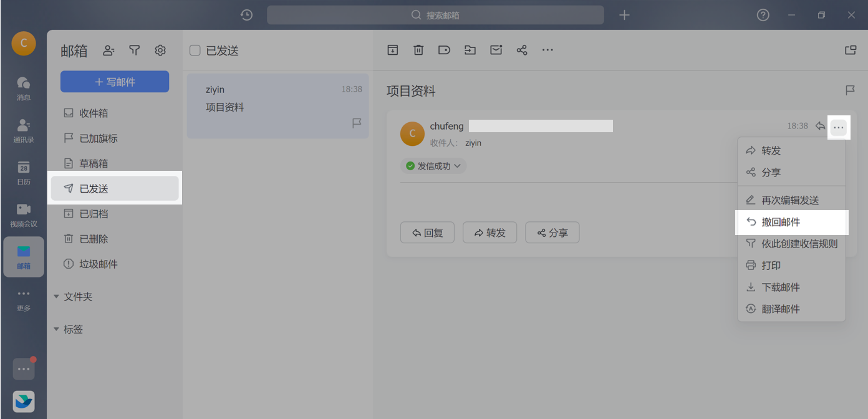
Task: Open mail contacts icon next to 邮箱
Action: click(x=109, y=51)
